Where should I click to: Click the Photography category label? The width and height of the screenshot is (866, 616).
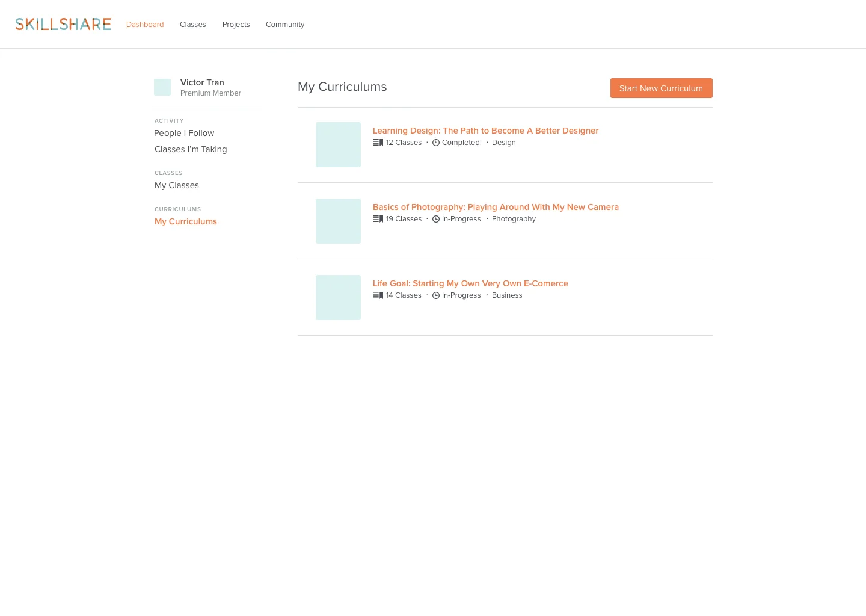point(514,219)
